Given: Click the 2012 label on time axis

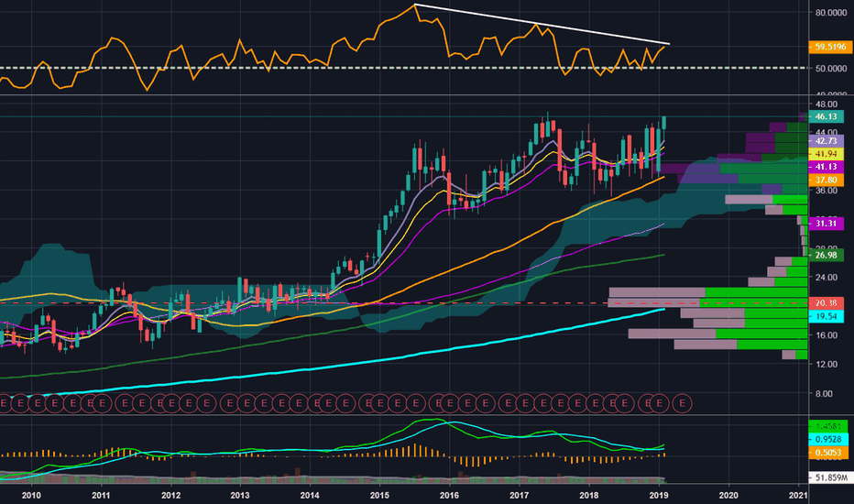Looking at the screenshot, I should click(170, 495).
